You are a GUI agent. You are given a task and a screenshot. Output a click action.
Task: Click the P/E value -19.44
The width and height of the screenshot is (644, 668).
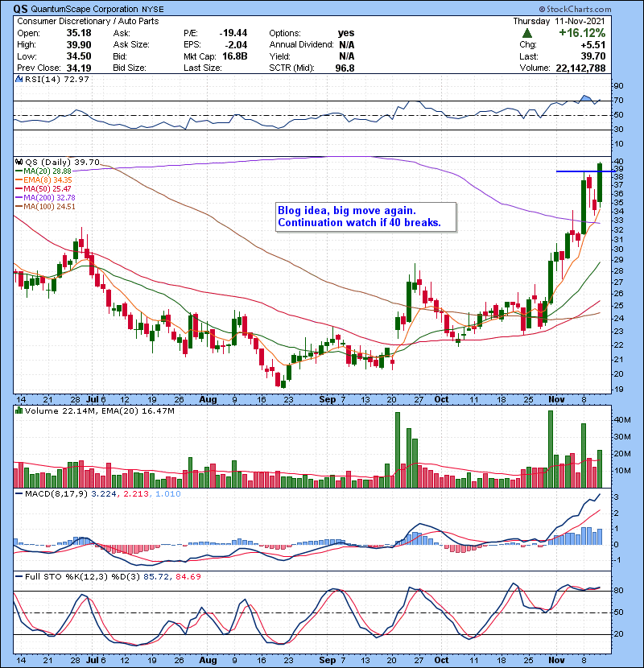point(233,33)
